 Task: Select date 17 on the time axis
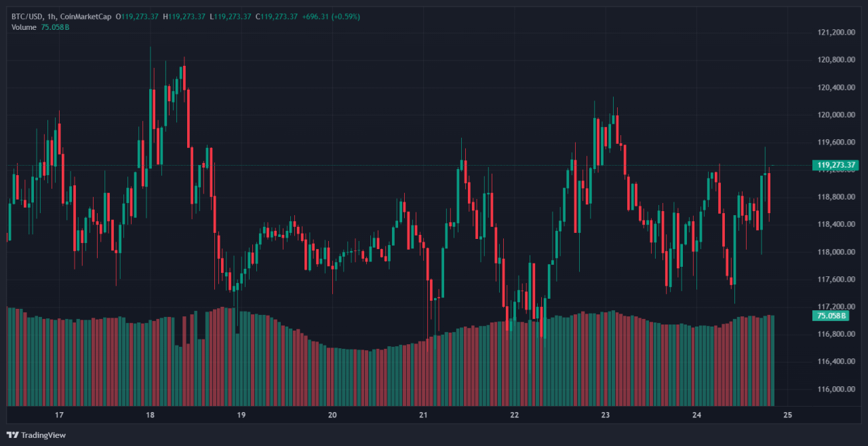coord(59,415)
